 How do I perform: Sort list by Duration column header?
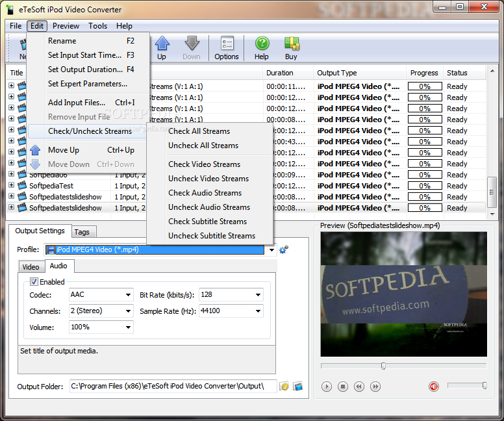288,73
